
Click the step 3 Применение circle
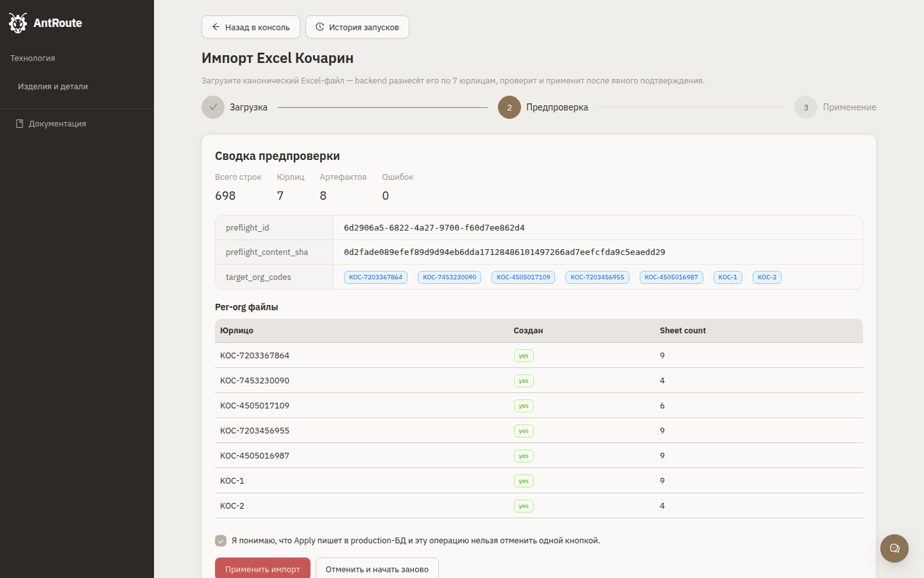806,107
